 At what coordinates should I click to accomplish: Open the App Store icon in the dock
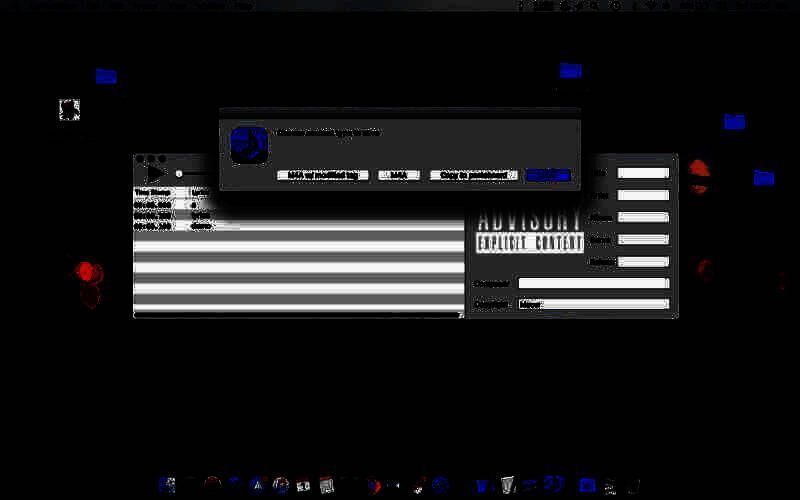(x=258, y=485)
